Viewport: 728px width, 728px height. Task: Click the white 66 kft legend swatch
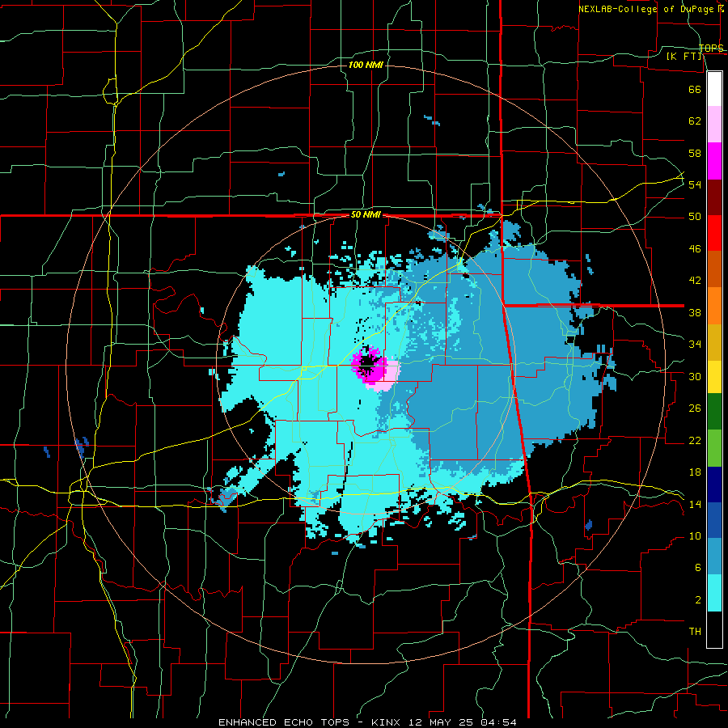point(714,89)
